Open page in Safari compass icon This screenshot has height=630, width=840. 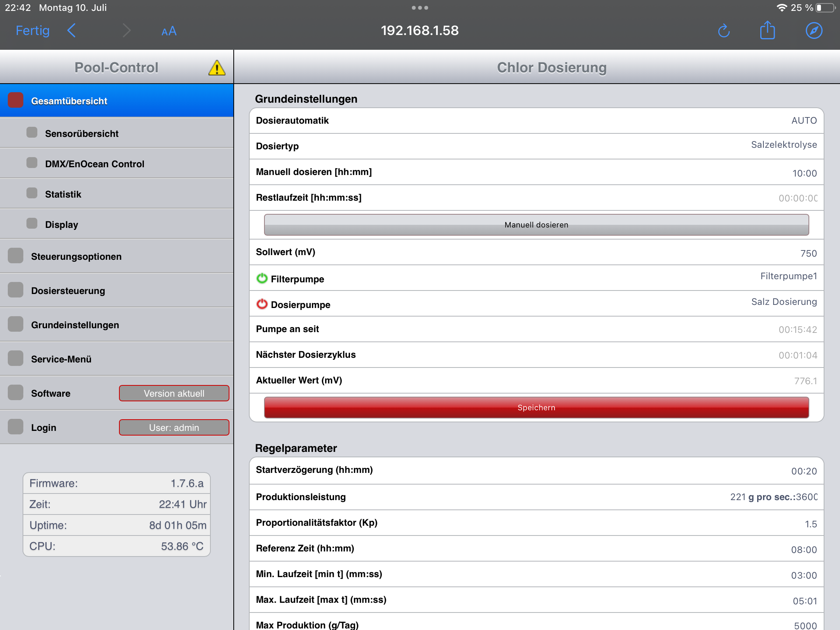814,31
